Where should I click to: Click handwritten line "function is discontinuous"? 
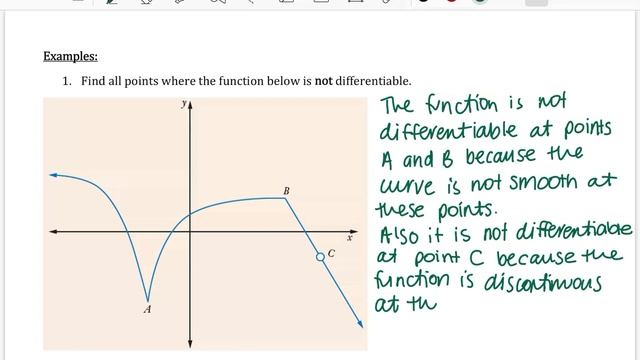488,282
